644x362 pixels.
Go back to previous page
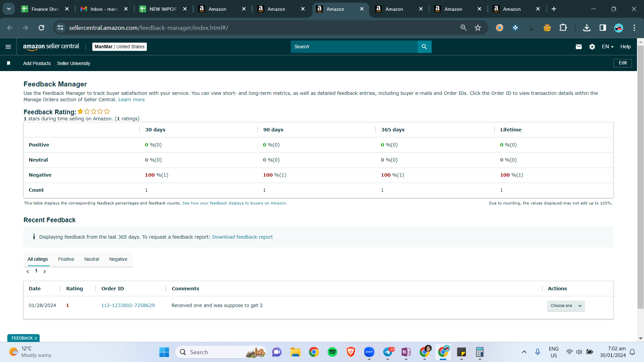[10, 28]
